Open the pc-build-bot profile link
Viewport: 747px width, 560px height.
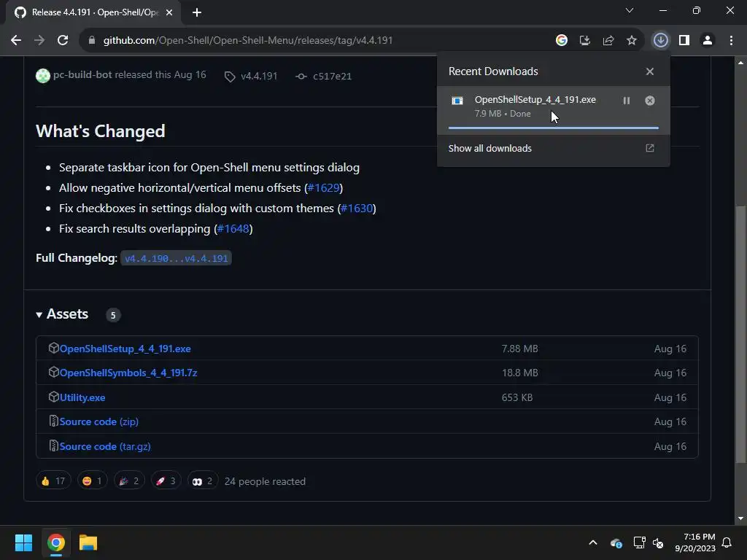tap(82, 75)
